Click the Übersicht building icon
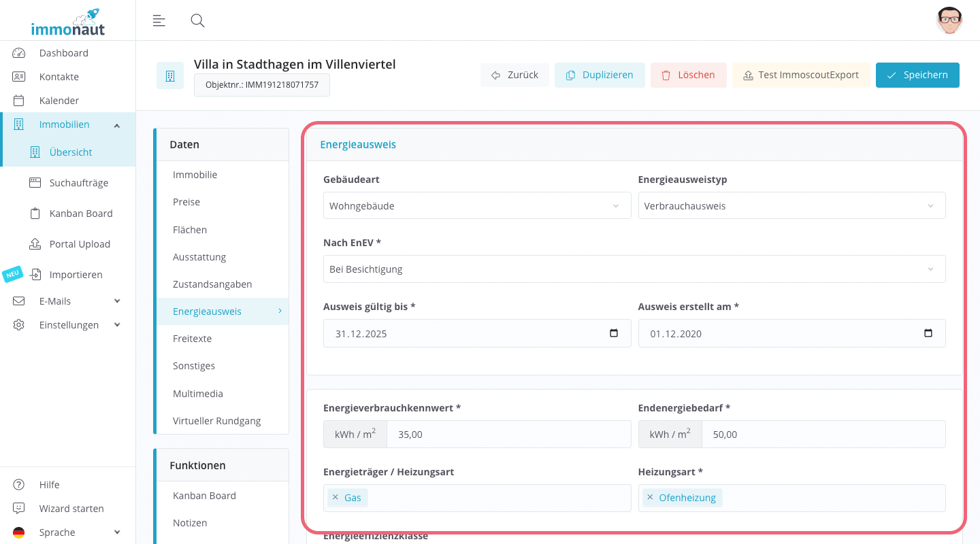Image resolution: width=980 pixels, height=544 pixels. click(35, 152)
